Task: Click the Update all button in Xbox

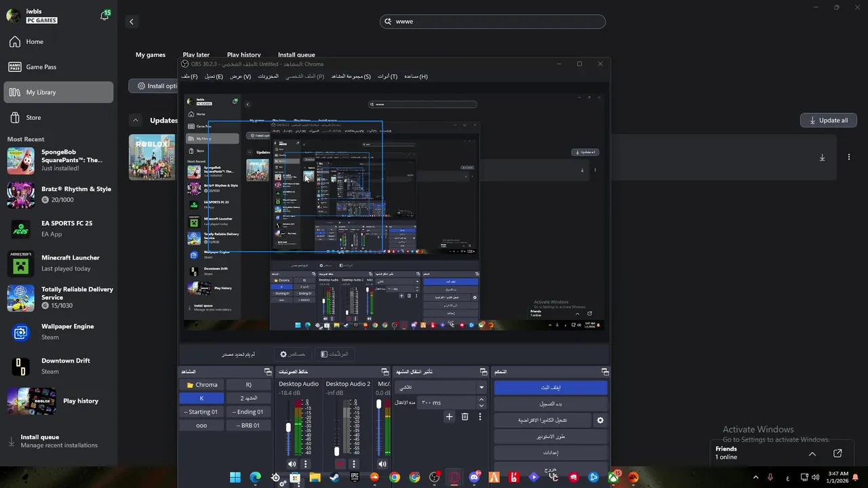Action: point(829,120)
